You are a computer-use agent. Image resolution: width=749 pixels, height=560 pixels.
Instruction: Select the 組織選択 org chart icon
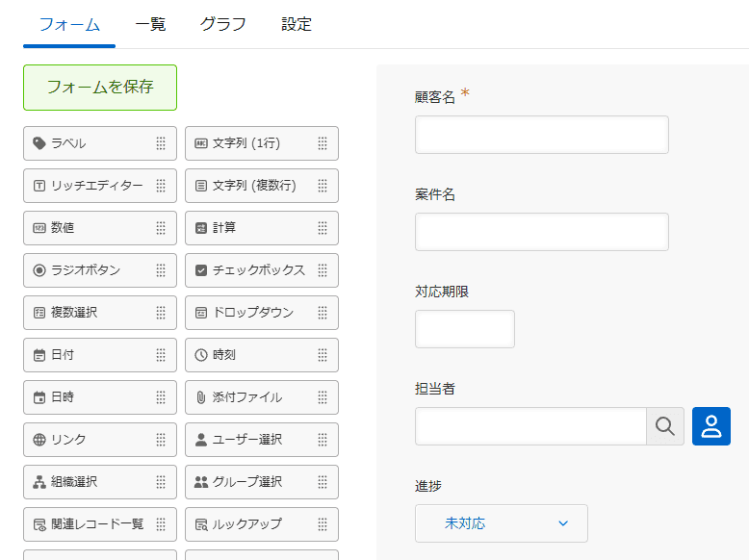[39, 482]
